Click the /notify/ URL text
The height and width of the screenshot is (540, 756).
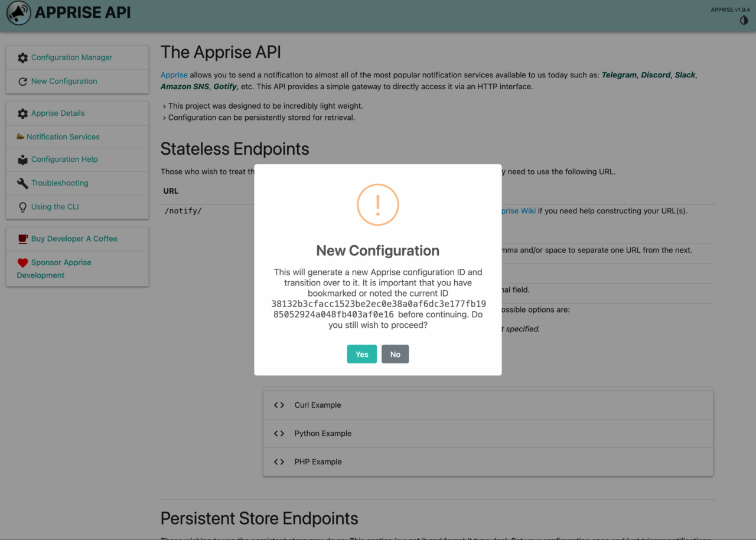183,211
